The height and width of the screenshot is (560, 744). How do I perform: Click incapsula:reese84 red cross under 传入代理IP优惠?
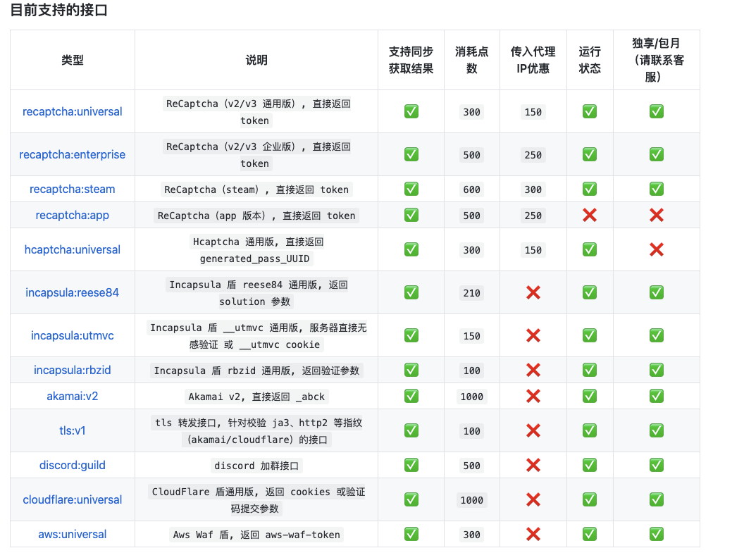click(x=533, y=292)
